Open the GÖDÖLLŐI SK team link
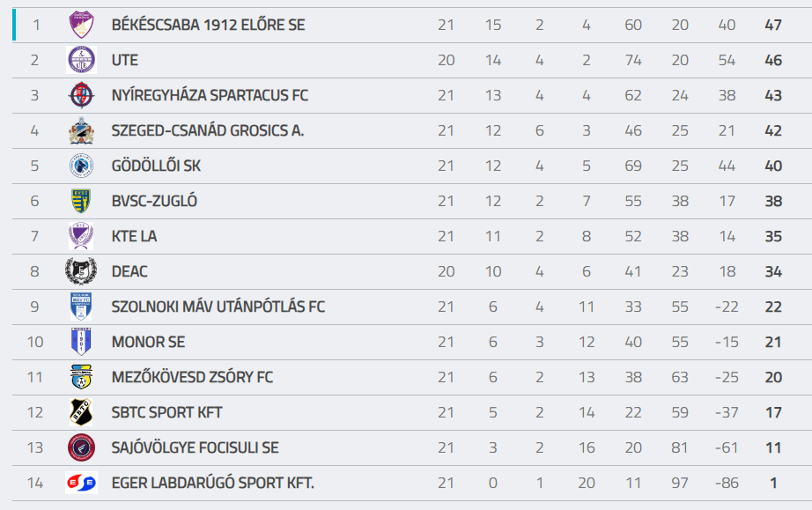812x510 pixels. (156, 166)
